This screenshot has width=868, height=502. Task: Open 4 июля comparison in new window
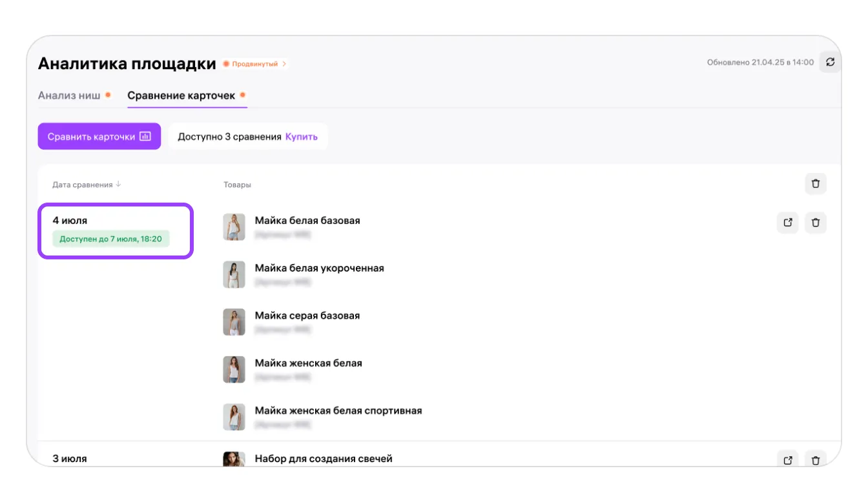click(x=787, y=223)
